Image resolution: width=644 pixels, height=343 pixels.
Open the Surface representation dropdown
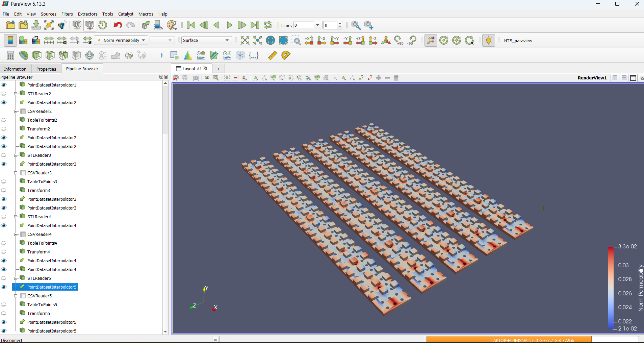pos(206,41)
